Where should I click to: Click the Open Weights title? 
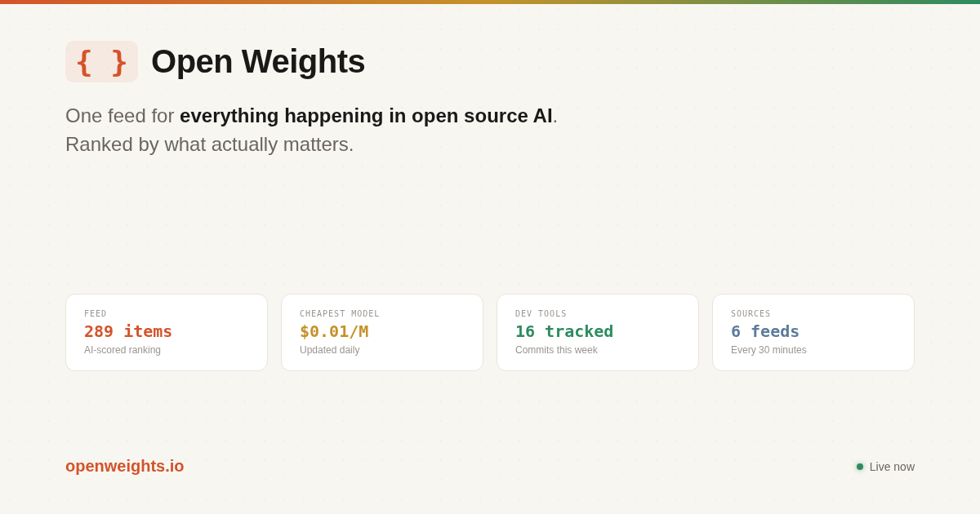pyautogui.click(x=258, y=62)
